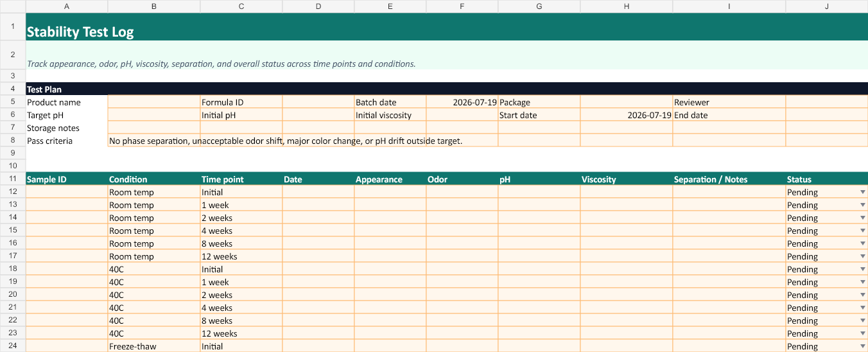Click the End date value cell
The height and width of the screenshot is (352, 868).
(827, 115)
